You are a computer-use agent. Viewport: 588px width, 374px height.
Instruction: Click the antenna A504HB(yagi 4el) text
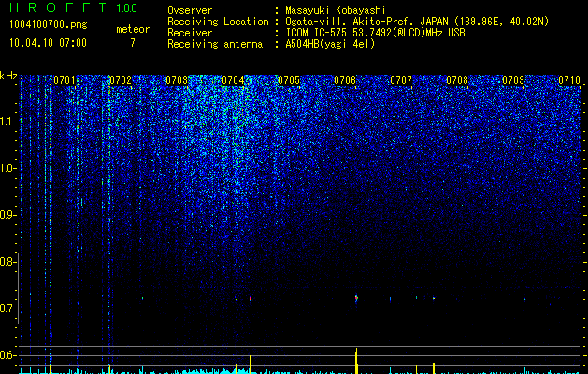(x=330, y=44)
